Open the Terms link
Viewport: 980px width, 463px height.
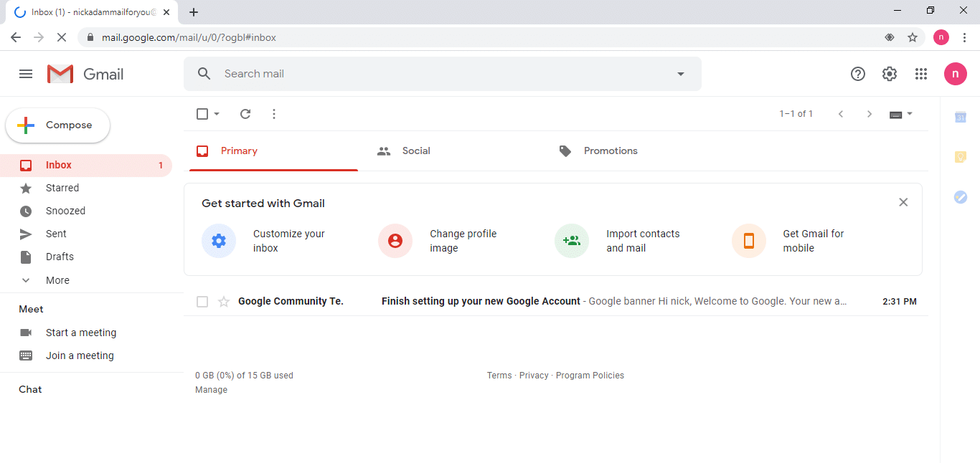[x=499, y=376]
